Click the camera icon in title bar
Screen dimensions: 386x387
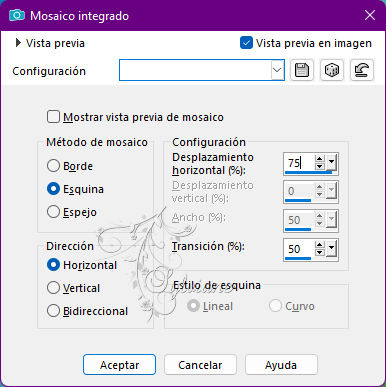tap(17, 15)
